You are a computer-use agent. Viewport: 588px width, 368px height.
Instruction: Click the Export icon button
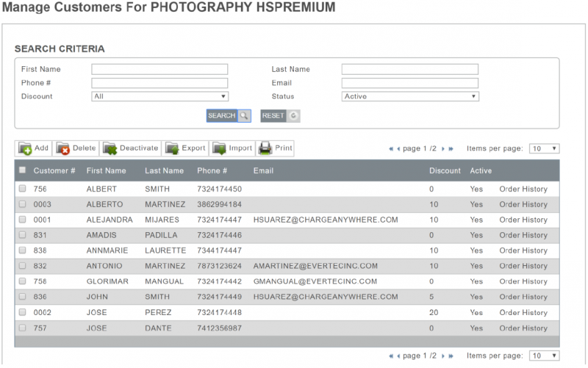pos(173,148)
